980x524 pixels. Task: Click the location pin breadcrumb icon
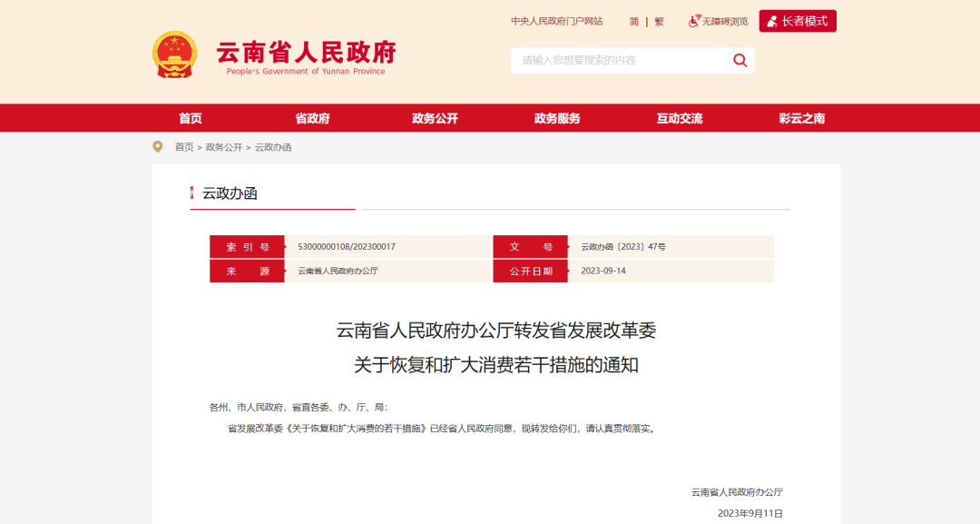(x=158, y=147)
